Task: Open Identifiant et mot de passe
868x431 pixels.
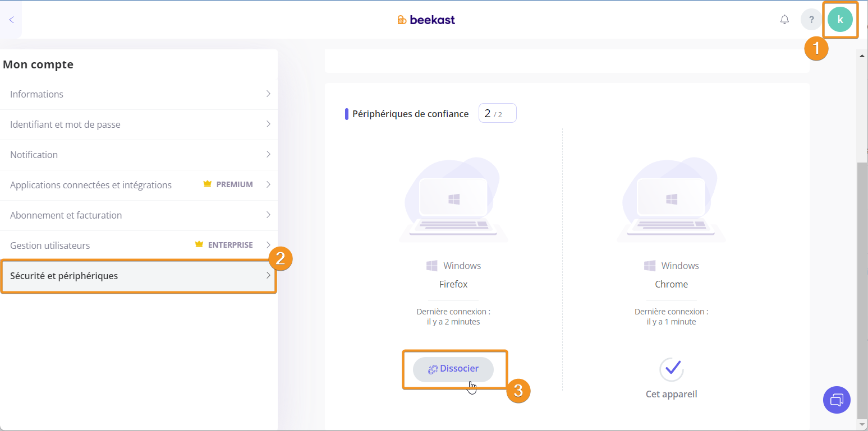Action: click(x=139, y=124)
